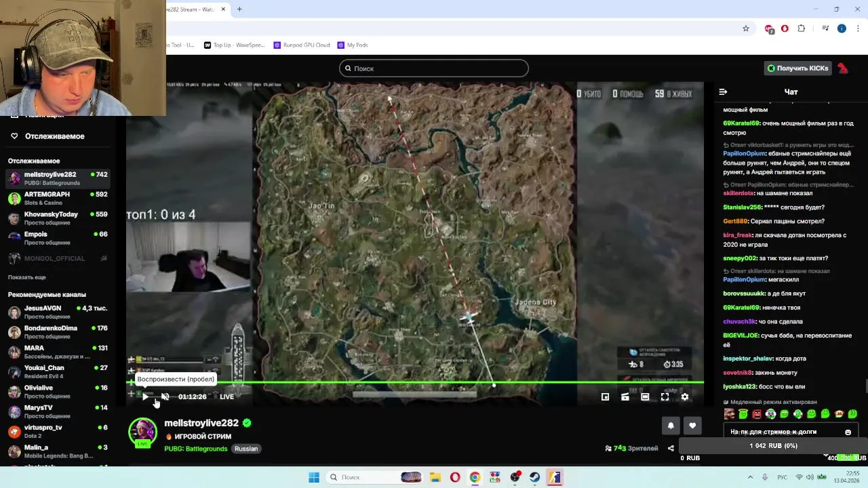This screenshot has height=488, width=868.
Task: Expand followed list with Показать еще
Action: coord(27,277)
